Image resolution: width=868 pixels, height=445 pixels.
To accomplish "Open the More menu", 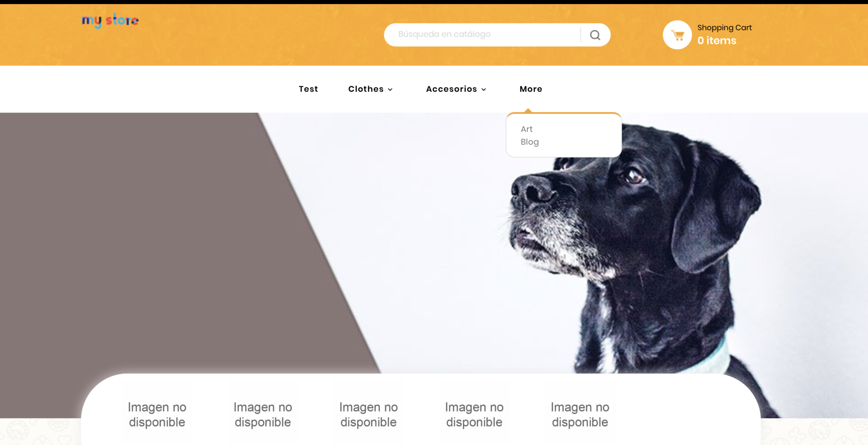I will tap(531, 89).
